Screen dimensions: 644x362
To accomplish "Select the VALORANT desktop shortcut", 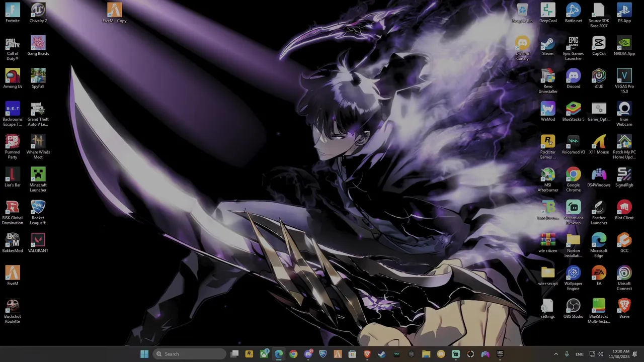I will pyautogui.click(x=38, y=243).
